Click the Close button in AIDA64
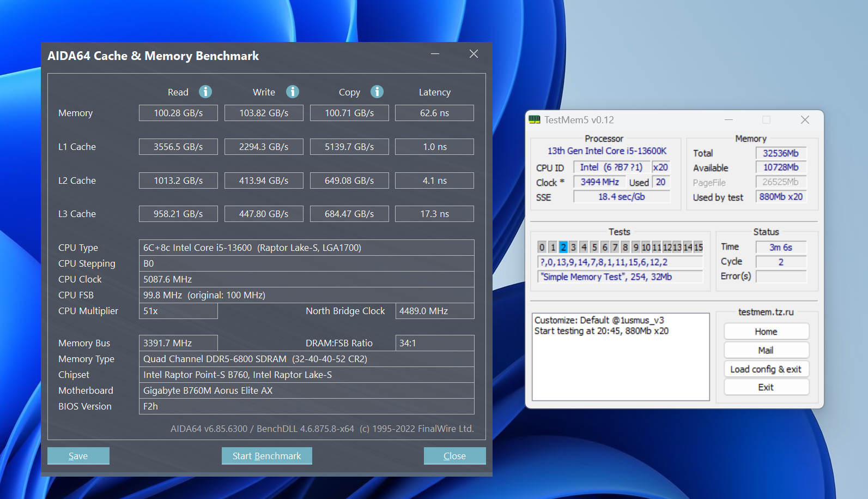 pos(454,456)
